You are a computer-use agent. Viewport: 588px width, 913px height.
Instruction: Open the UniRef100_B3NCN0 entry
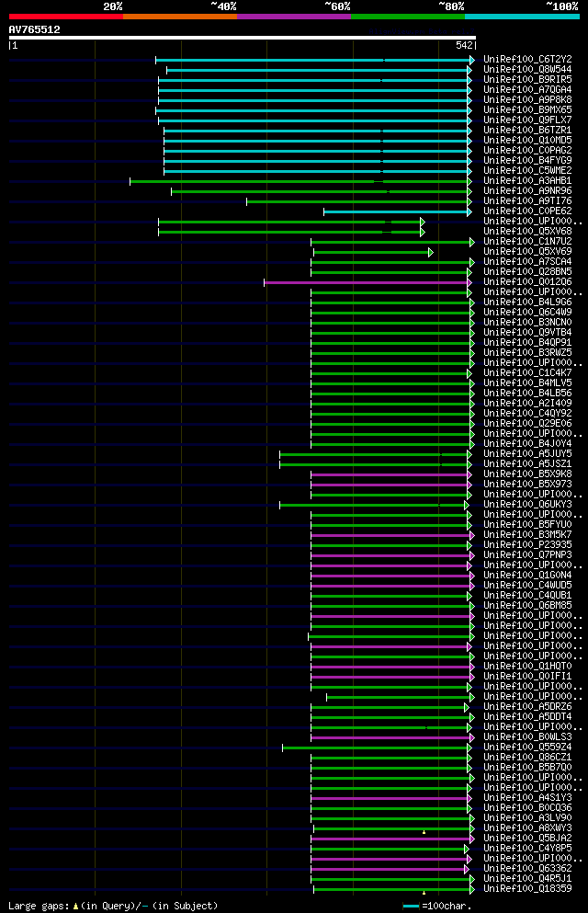[x=527, y=322]
